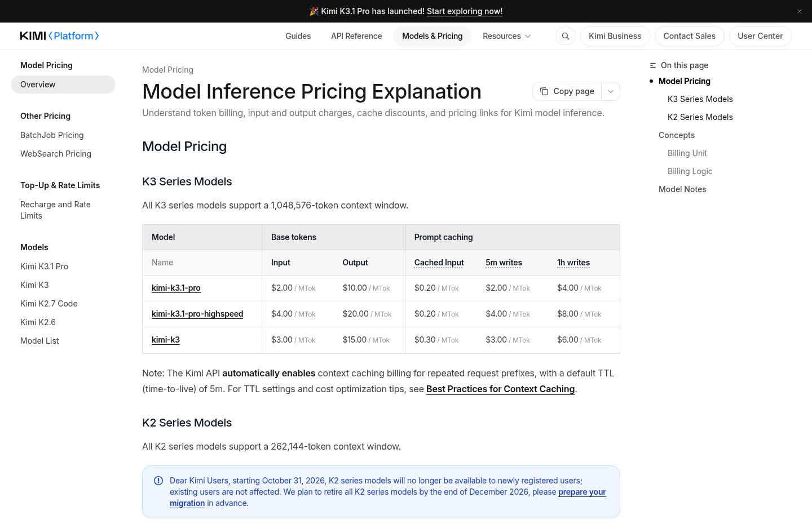Open the kimi-k3 table link
The image size is (812, 524).
click(x=166, y=340)
